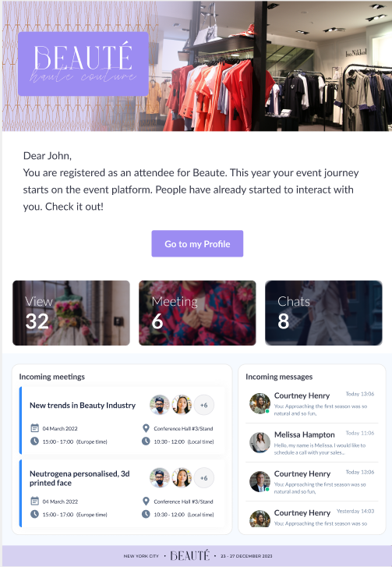The height and width of the screenshot is (567, 392).
Task: Open the Chats 8 stats card
Action: (323, 313)
